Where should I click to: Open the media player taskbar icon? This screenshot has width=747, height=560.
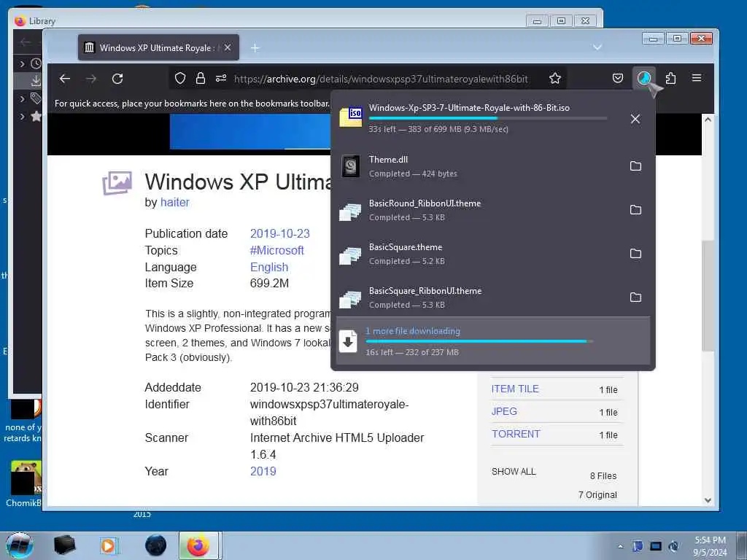(109, 545)
